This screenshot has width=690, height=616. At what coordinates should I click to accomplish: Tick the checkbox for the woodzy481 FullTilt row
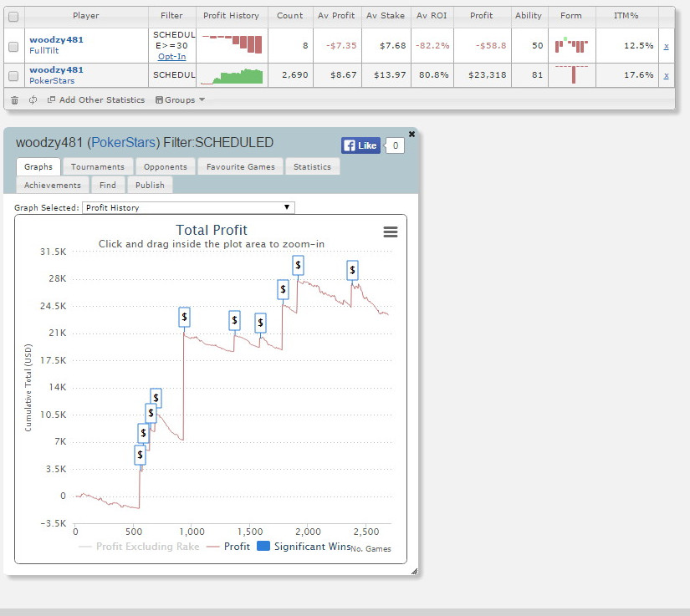pos(13,46)
